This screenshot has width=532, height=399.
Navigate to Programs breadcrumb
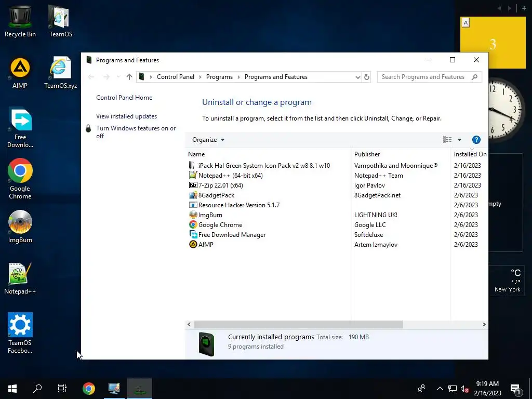tap(220, 77)
